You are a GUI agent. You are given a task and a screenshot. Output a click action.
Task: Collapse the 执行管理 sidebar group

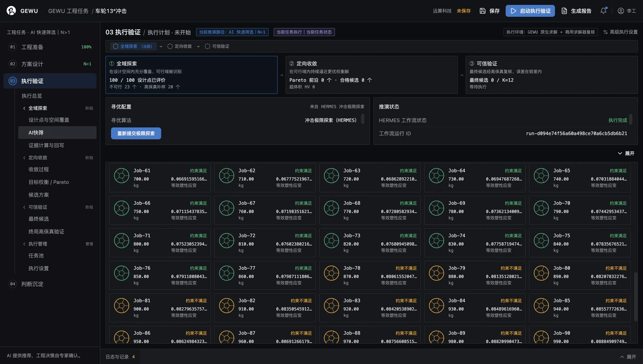point(24,244)
